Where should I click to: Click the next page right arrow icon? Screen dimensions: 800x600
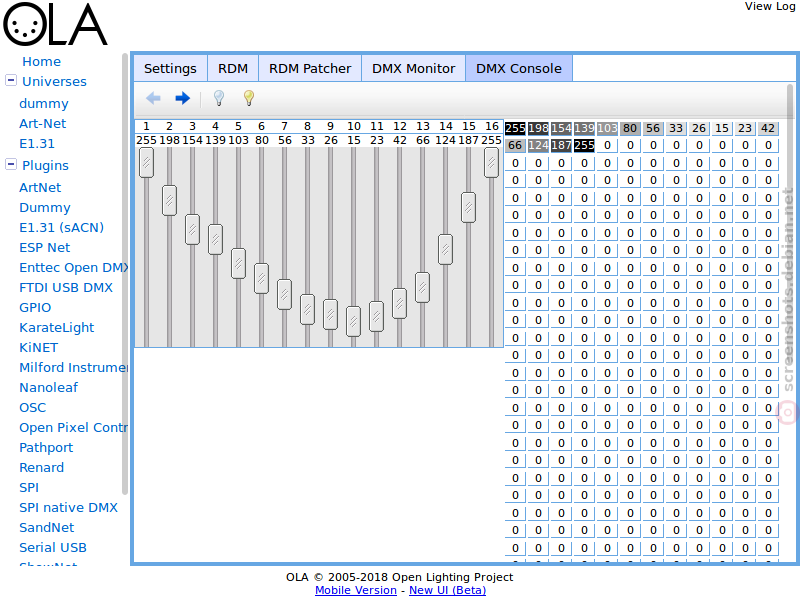click(x=182, y=98)
